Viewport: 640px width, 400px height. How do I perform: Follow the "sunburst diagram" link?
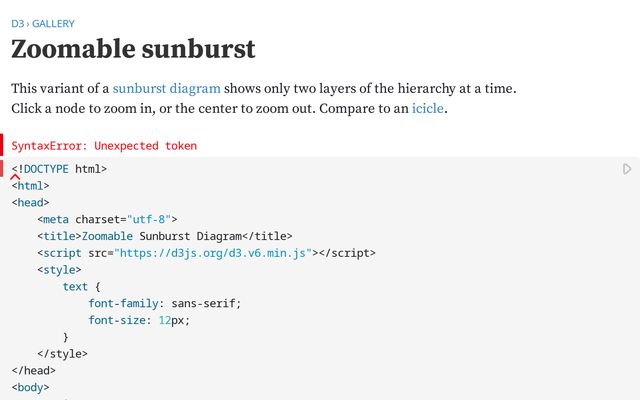[x=166, y=88]
